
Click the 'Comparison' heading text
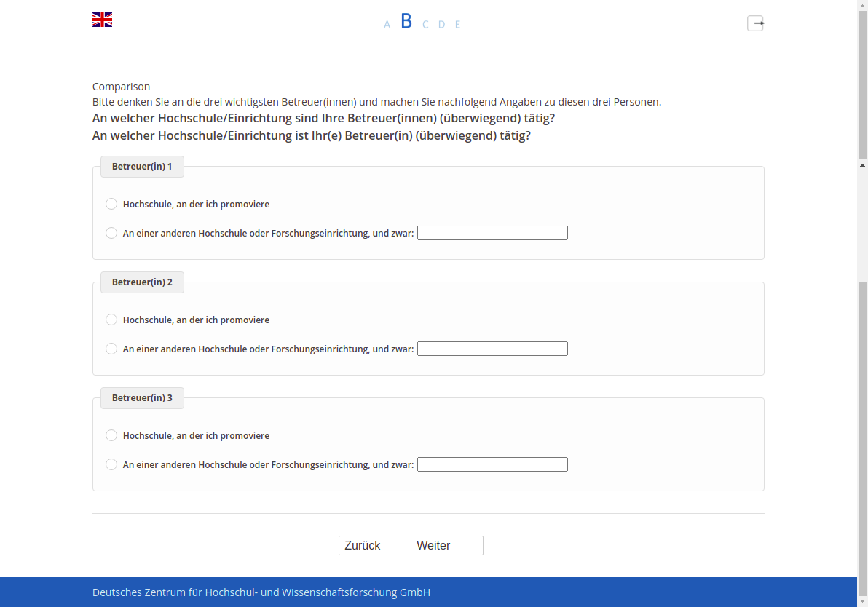pos(121,87)
